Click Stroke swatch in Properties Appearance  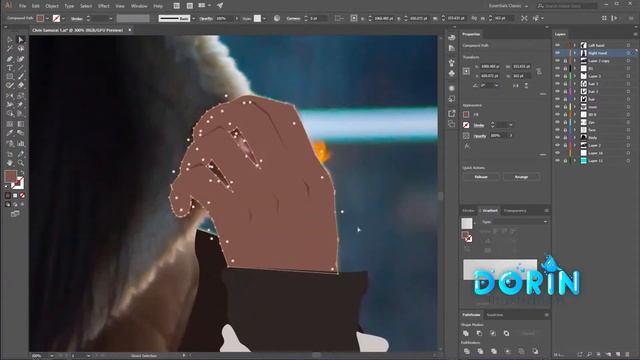(x=466, y=125)
